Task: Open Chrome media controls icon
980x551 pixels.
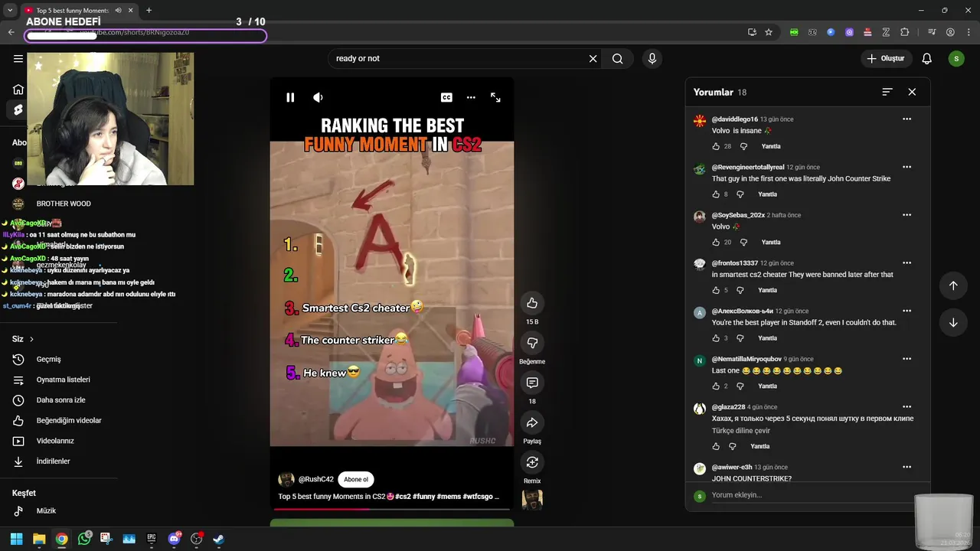Action: point(932,32)
